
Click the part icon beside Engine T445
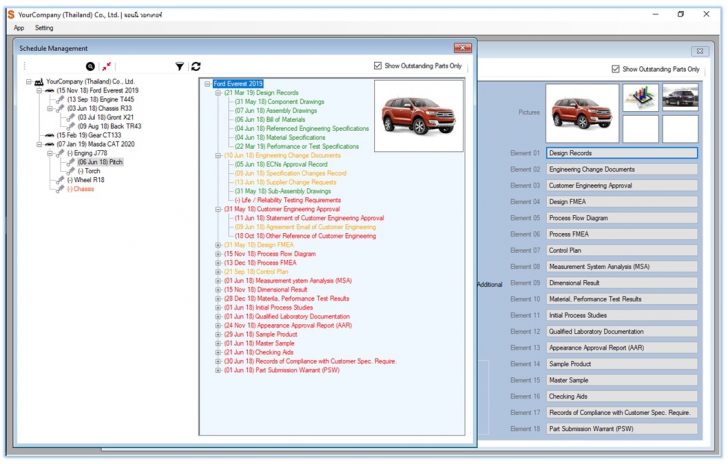click(x=59, y=100)
